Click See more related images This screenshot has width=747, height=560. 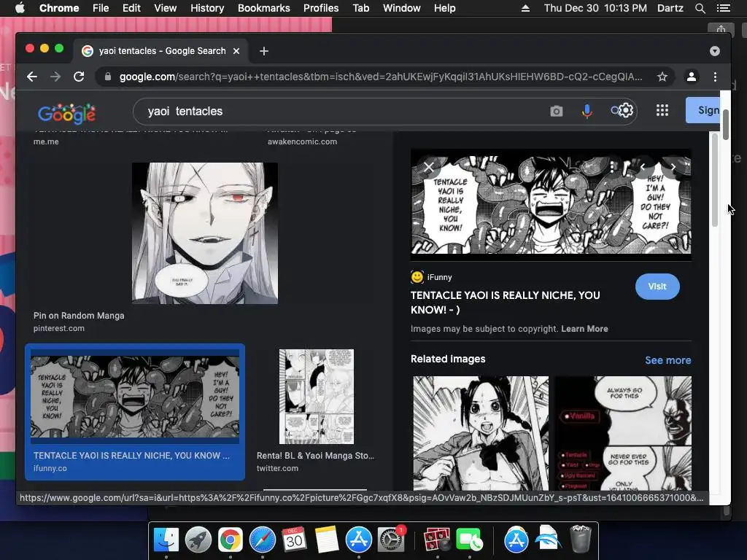668,360
